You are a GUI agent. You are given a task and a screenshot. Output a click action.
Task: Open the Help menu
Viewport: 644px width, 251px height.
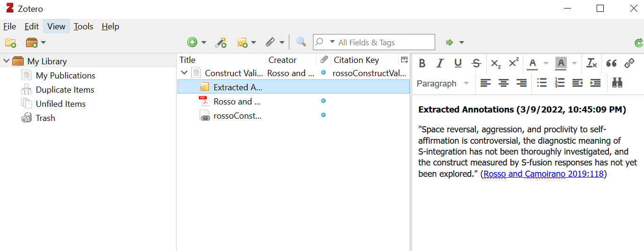pyautogui.click(x=110, y=26)
